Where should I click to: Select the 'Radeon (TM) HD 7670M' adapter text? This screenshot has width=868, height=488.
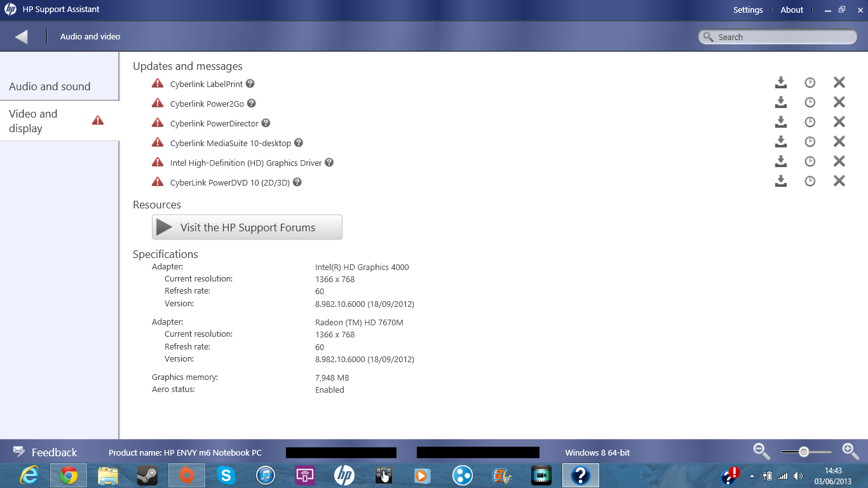pos(359,322)
